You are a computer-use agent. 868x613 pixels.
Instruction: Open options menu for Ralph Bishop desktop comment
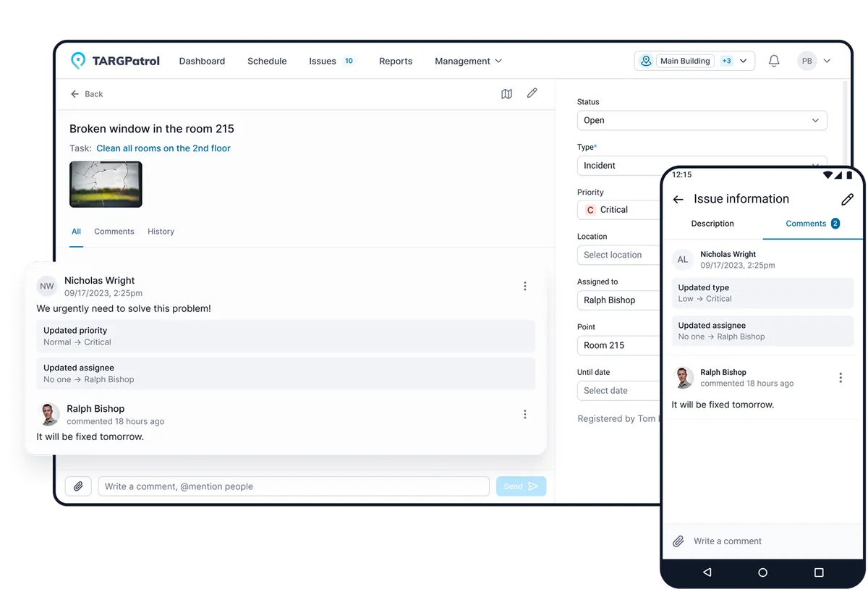click(x=525, y=415)
